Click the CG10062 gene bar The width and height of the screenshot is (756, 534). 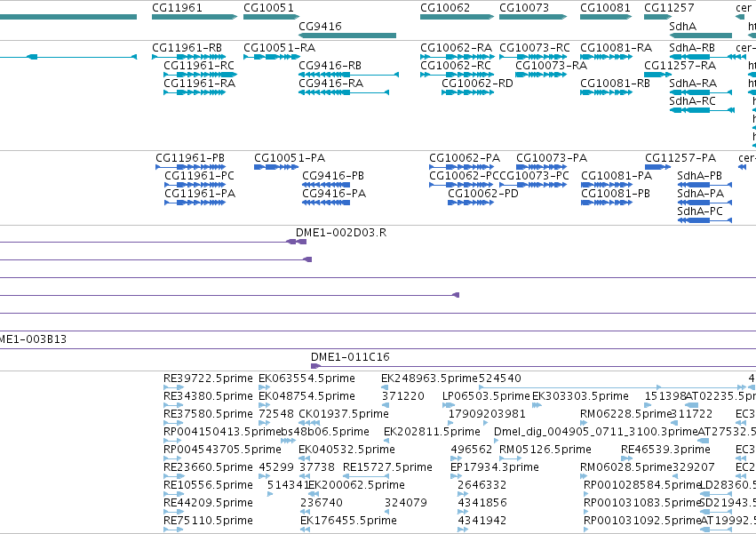pos(458,17)
